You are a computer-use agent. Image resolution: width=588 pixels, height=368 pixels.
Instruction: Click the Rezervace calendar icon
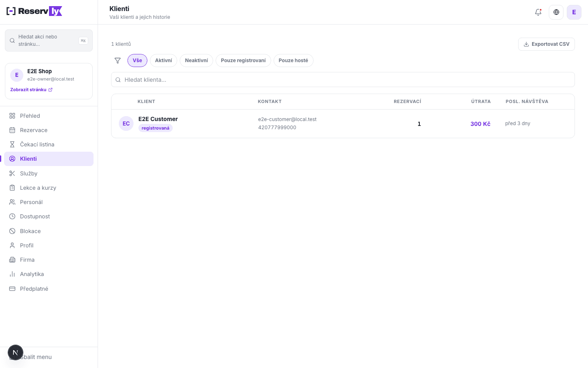[x=12, y=130]
